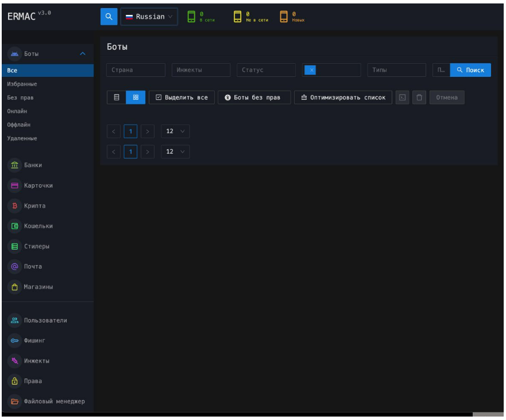Viewport: 506px width, 420px height.
Task: Click the yellow offline devices phone icon
Action: (238, 17)
